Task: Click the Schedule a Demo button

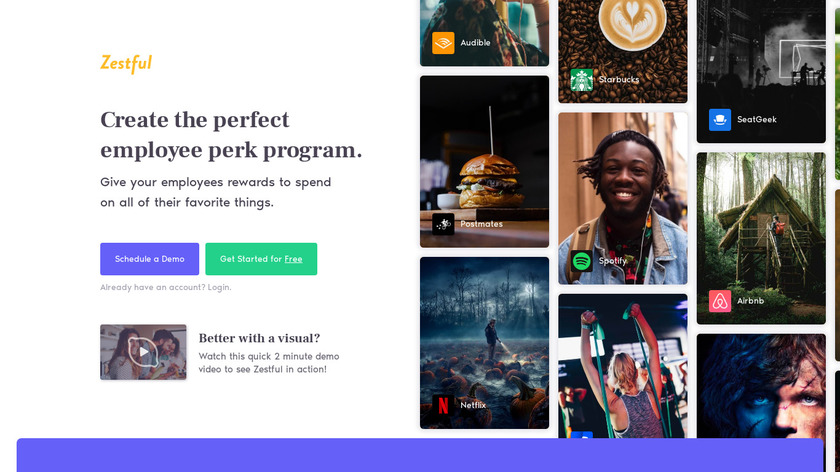Action: [149, 259]
